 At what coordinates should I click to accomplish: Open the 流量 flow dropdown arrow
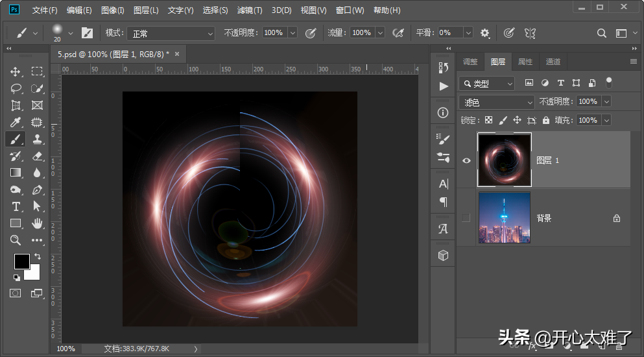(380, 33)
